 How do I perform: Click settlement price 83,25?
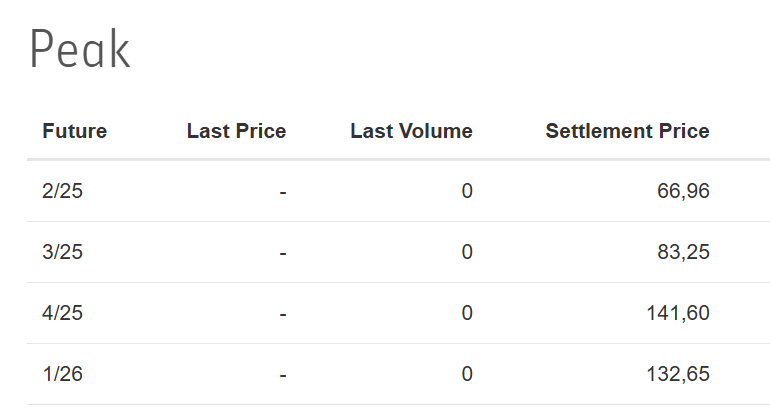[x=683, y=252]
